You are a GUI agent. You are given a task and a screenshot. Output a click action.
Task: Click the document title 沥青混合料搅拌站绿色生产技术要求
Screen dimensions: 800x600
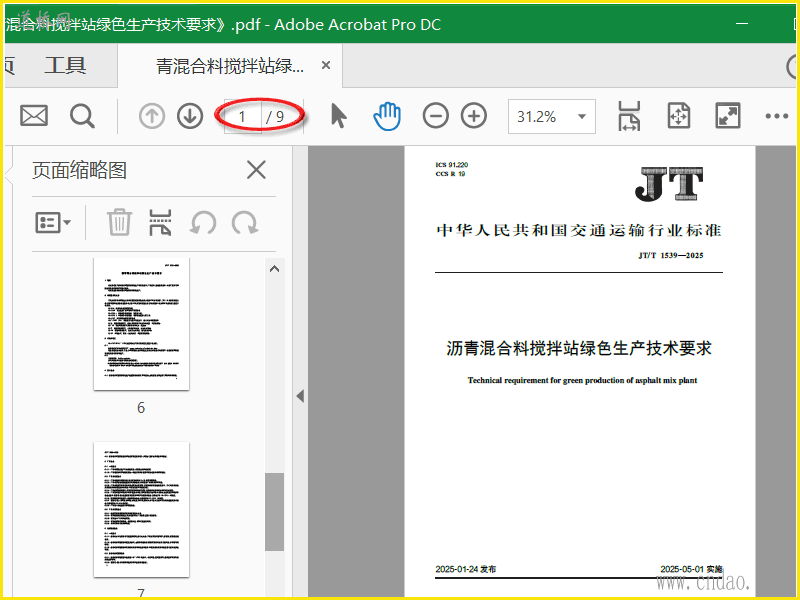579,348
